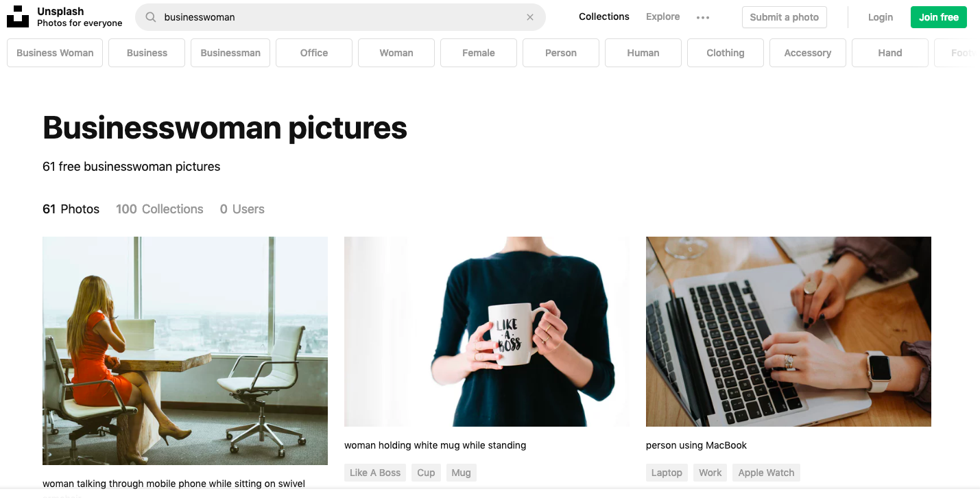Open the Like A Boss mug photo

[487, 331]
